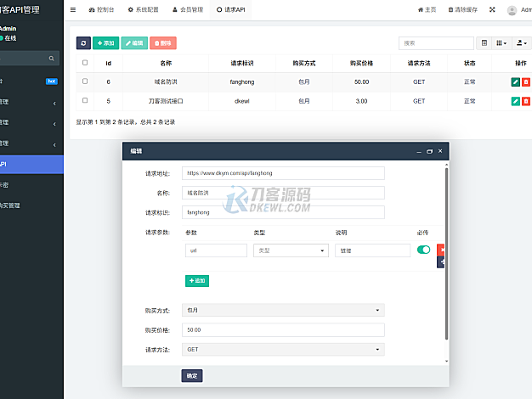Click the 3.00 price cell
The width and height of the screenshot is (532, 399).
361,101
